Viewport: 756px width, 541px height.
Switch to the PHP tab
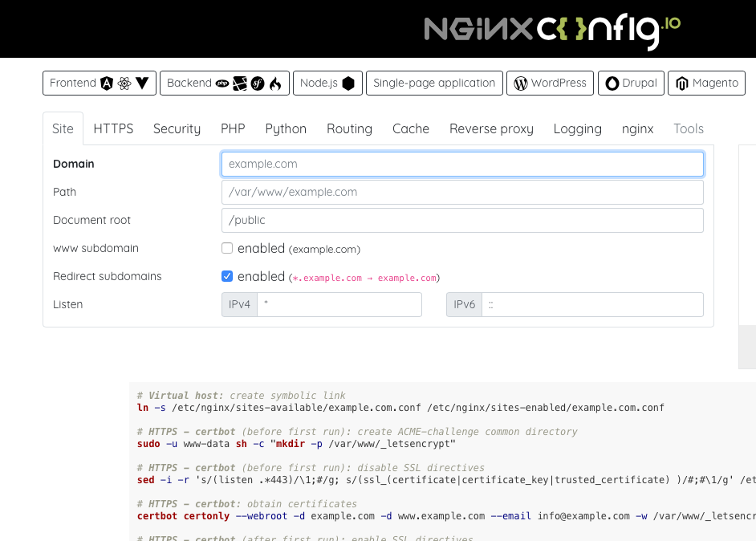tap(233, 128)
